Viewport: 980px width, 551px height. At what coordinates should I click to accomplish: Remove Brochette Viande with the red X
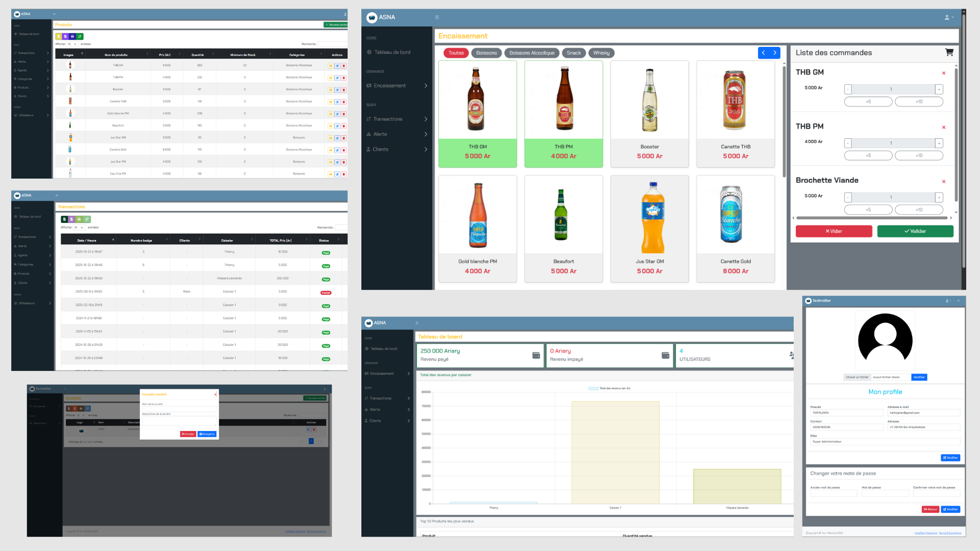(x=943, y=182)
